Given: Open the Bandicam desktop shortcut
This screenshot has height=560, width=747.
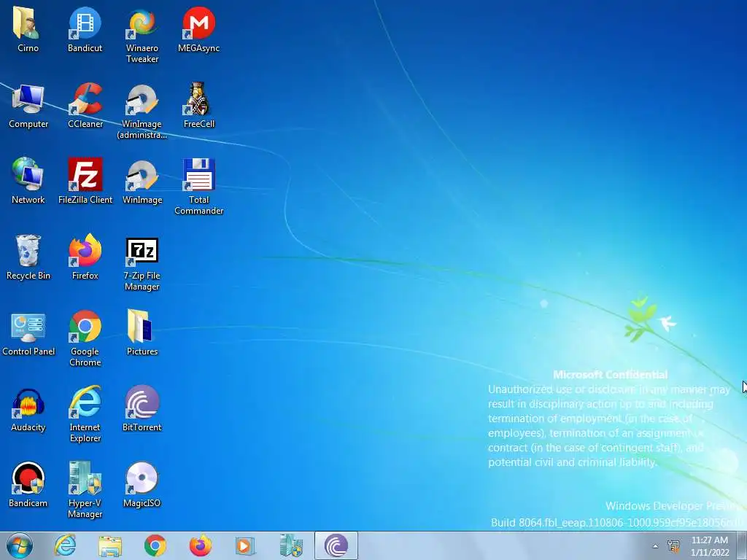Looking at the screenshot, I should click(x=28, y=484).
